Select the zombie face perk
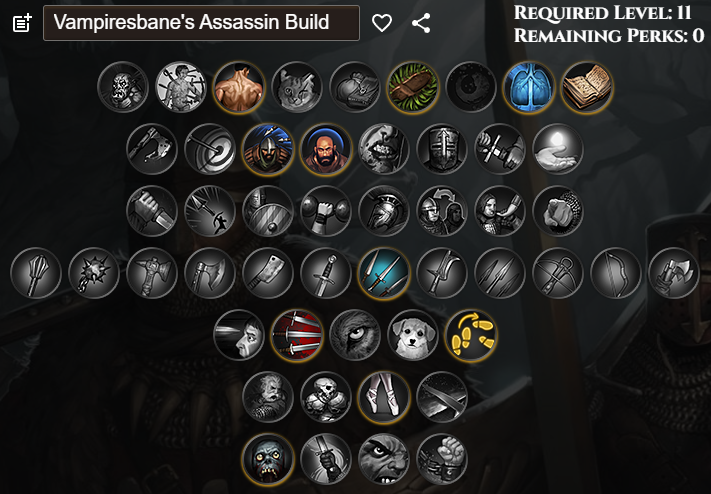Screen dimensions: 711x494 [x=268, y=459]
